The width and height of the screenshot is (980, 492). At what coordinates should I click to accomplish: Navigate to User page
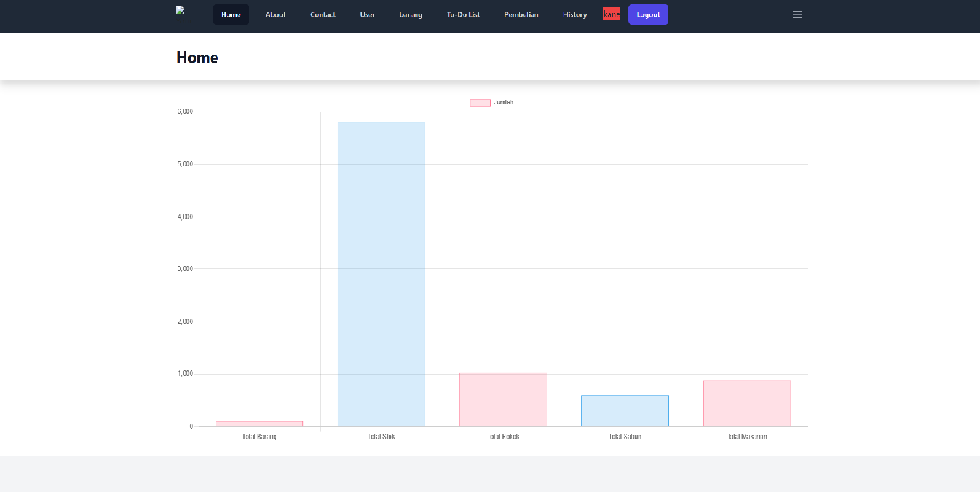tap(367, 15)
